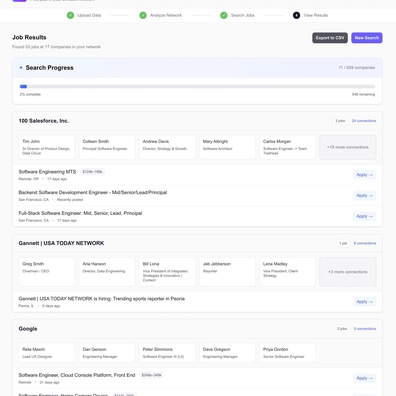This screenshot has width=396, height=396.
Task: Click the 1 job badge for Gannett
Action: [x=343, y=243]
